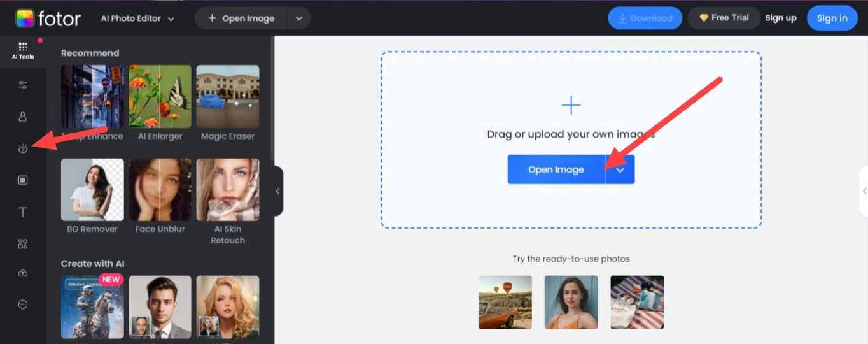Expand the top bar Open Image arrow

298,18
